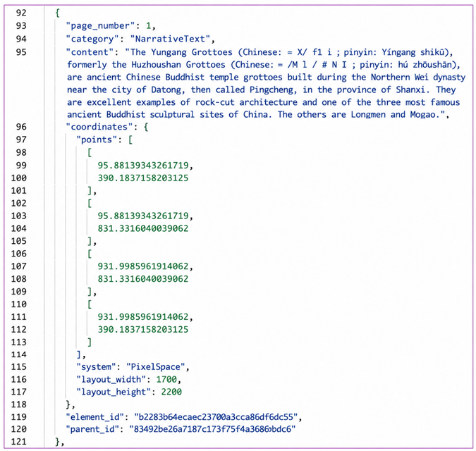Click the "page_number" key on line 93
476x451 pixels.
coord(100,26)
